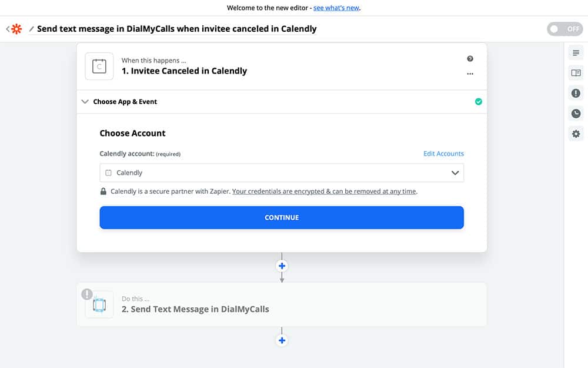This screenshot has width=588, height=368.
Task: Click the Calendly trigger app icon
Action: (99, 66)
